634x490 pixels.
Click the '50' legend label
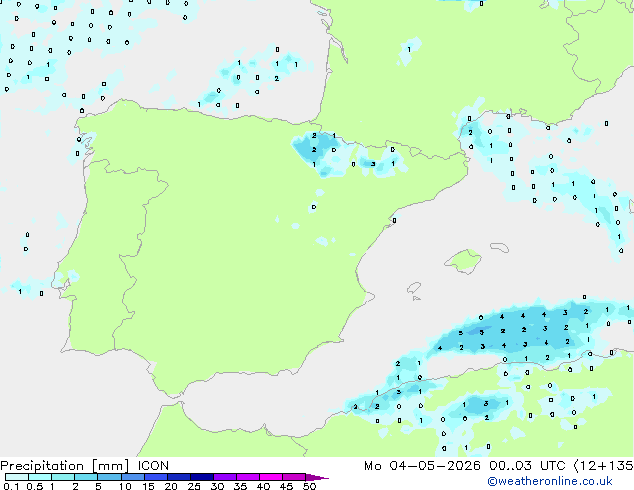tap(309, 486)
